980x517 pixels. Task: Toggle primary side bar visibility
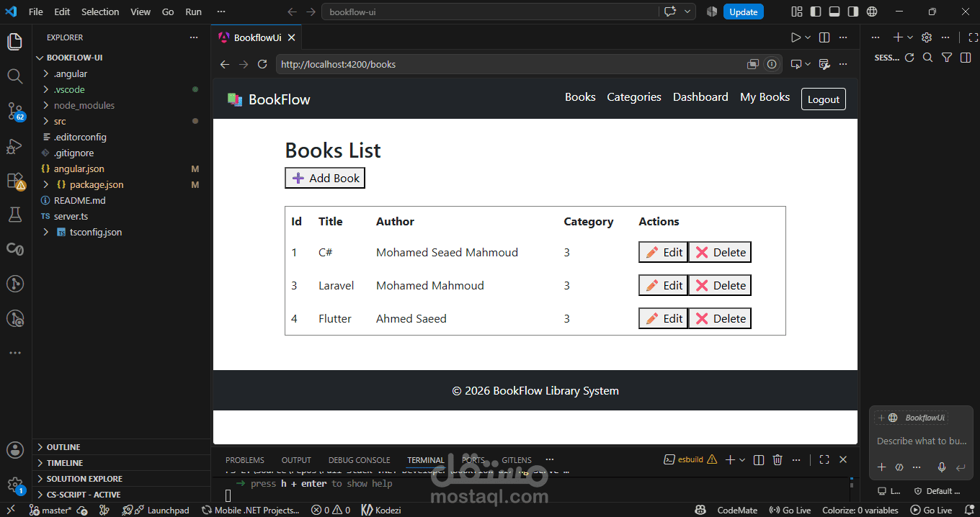pos(816,12)
